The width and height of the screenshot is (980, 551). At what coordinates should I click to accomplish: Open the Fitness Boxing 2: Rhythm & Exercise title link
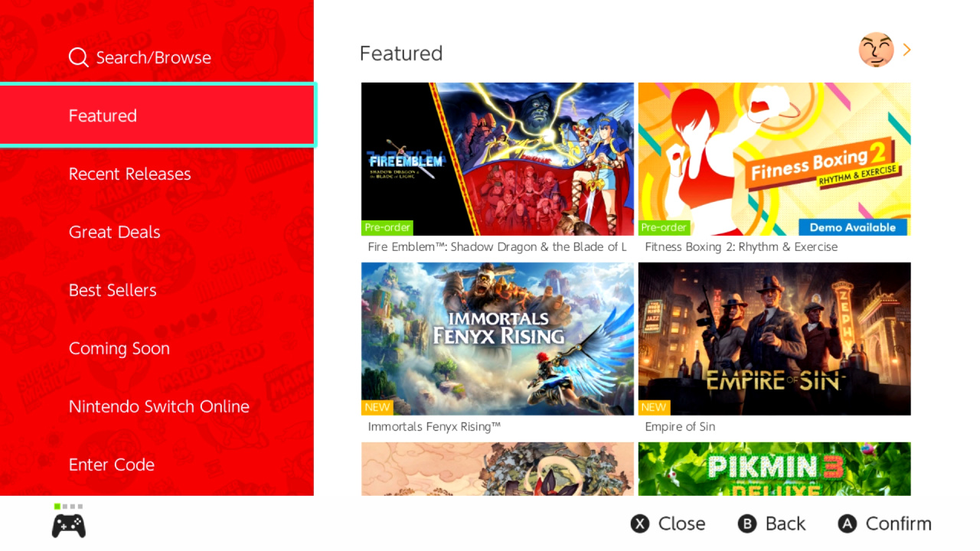(741, 247)
